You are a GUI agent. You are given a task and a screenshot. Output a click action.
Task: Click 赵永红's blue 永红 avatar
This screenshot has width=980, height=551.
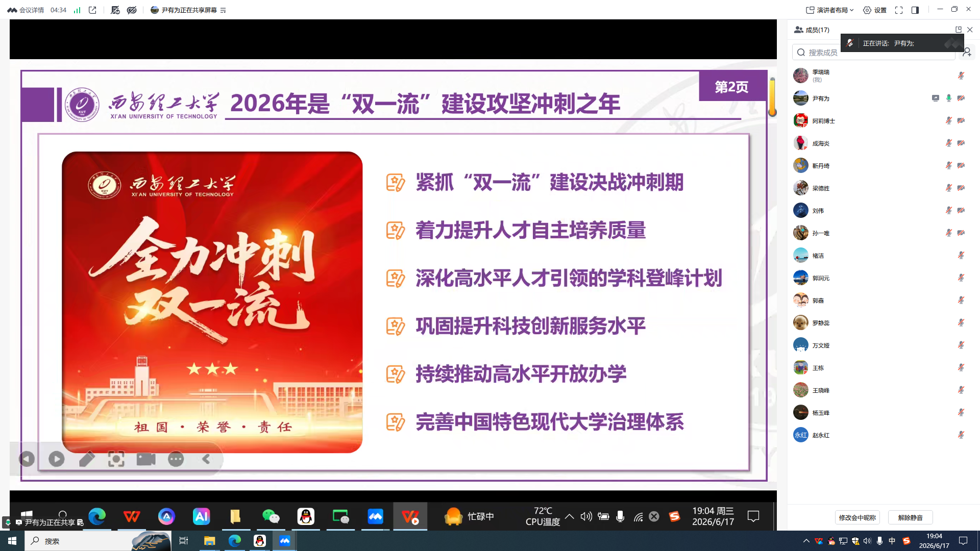coord(801,435)
